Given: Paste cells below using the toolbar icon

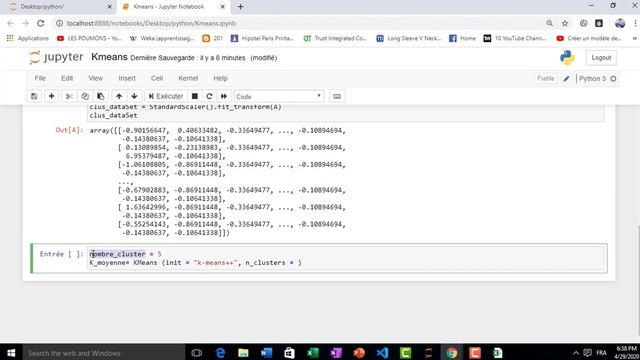Looking at the screenshot, I should coord(100,96).
